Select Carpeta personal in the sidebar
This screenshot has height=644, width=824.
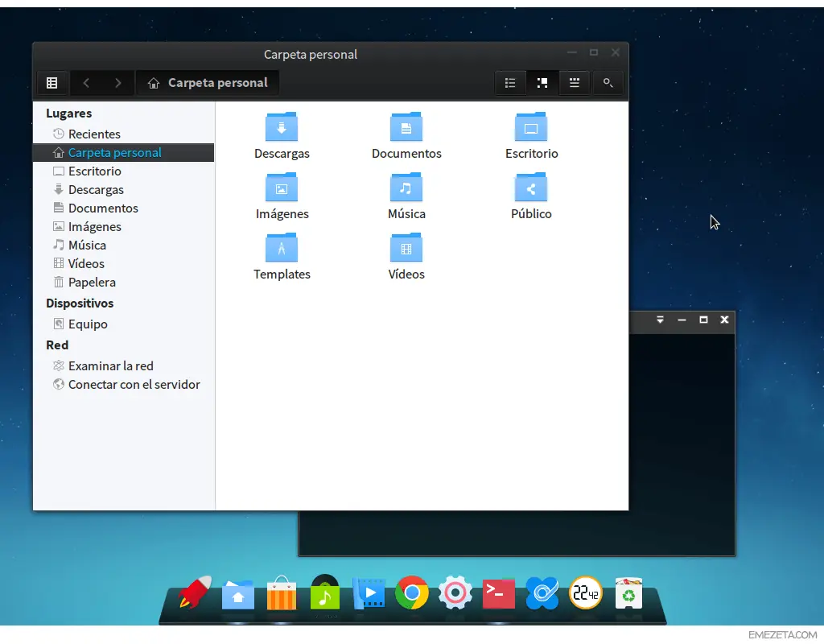coord(123,152)
